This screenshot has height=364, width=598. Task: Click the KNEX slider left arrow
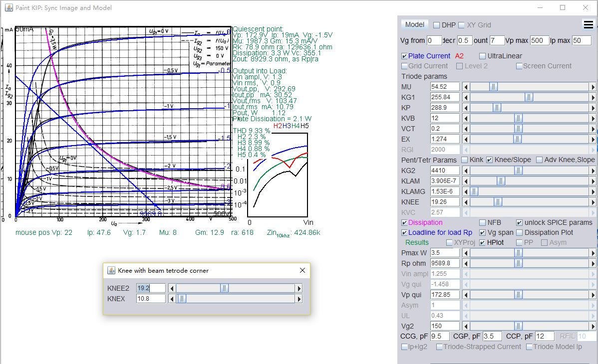(x=172, y=299)
